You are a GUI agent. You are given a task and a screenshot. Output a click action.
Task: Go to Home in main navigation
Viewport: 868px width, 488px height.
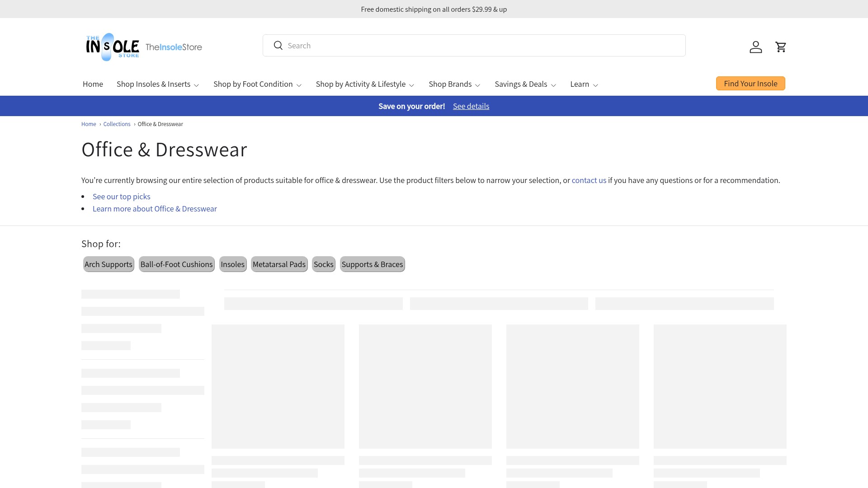pyautogui.click(x=93, y=84)
